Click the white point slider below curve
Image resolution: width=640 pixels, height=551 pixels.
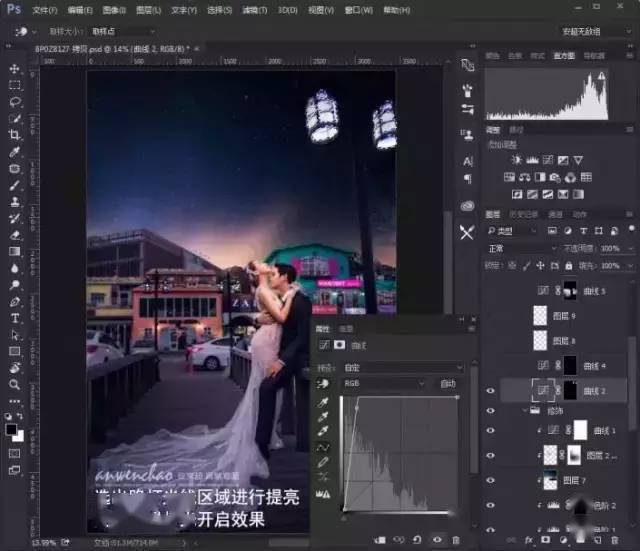pos(452,515)
